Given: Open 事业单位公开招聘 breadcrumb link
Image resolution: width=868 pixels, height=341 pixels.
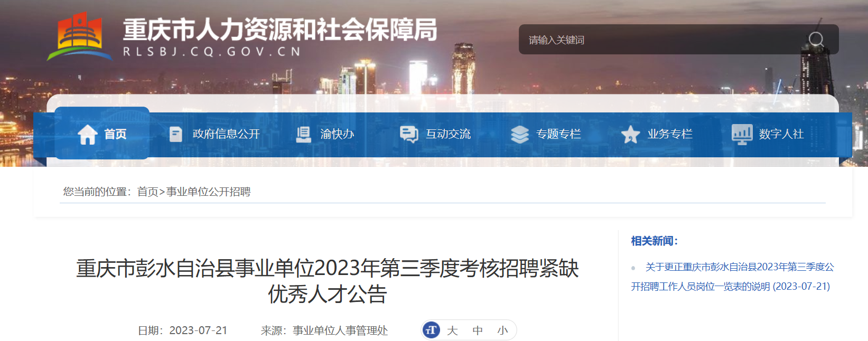Looking at the screenshot, I should tap(208, 192).
